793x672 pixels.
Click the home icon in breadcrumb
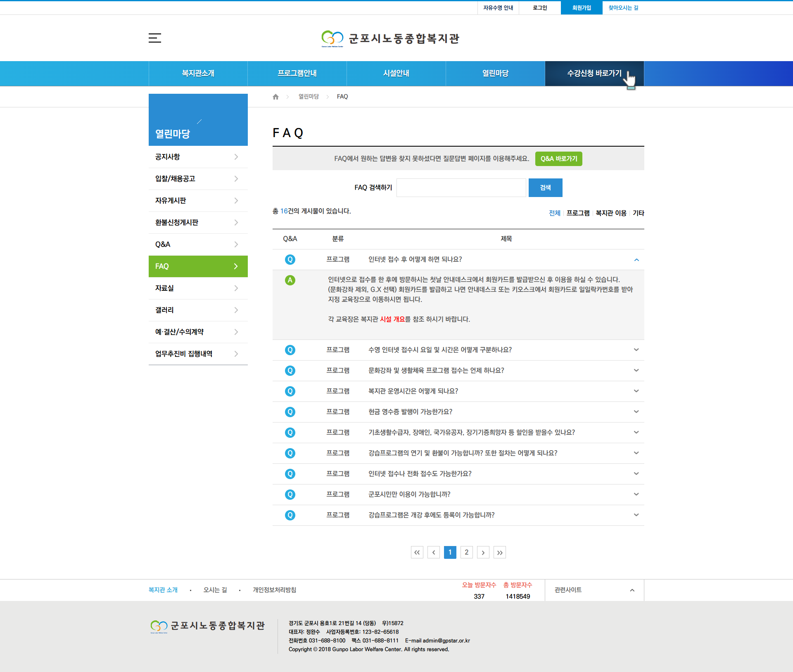pos(275,97)
